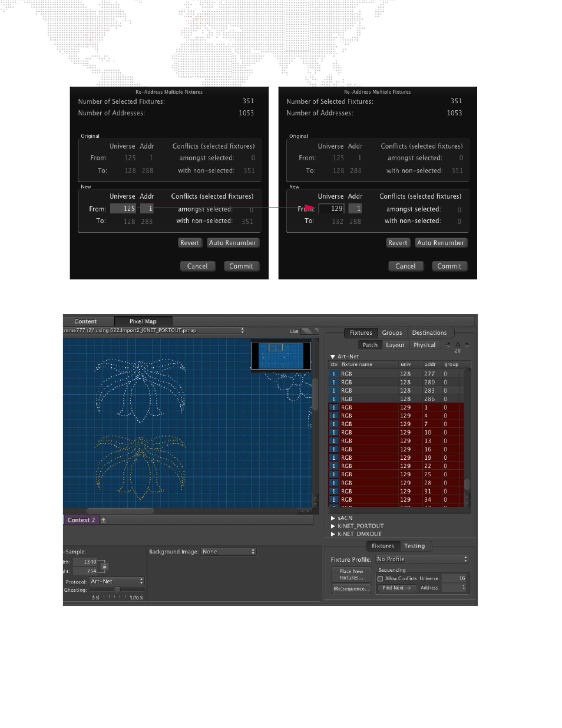Screen dimensions: 562x728
Task: Click Place New Fixtures button
Action: [351, 575]
